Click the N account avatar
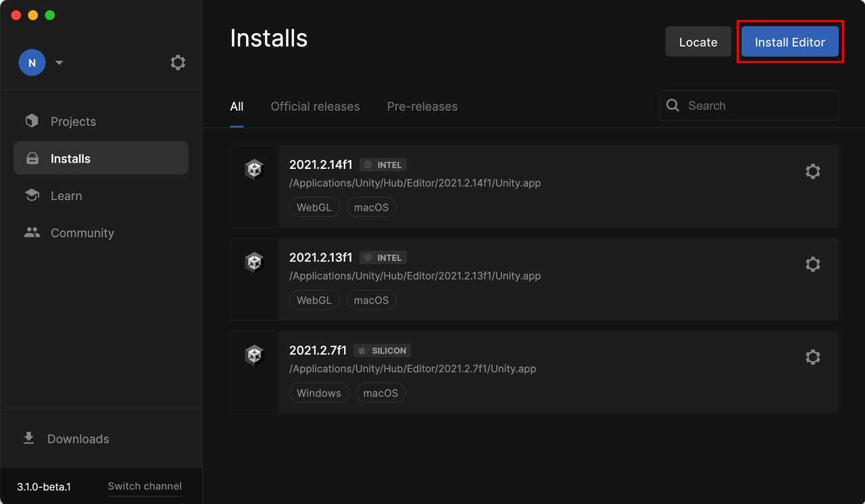Viewport: 865px width, 504px height. tap(32, 63)
